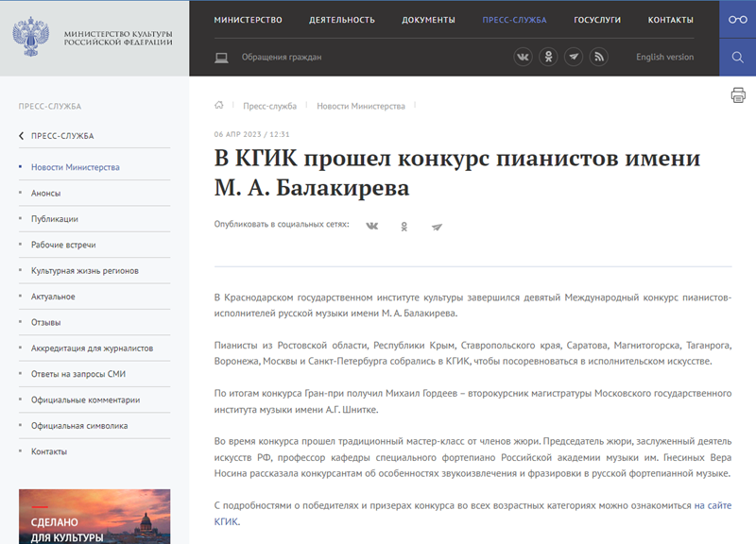Open the ДОКУМЕНТЫ menu
Image resolution: width=756 pixels, height=544 pixels.
coord(429,20)
